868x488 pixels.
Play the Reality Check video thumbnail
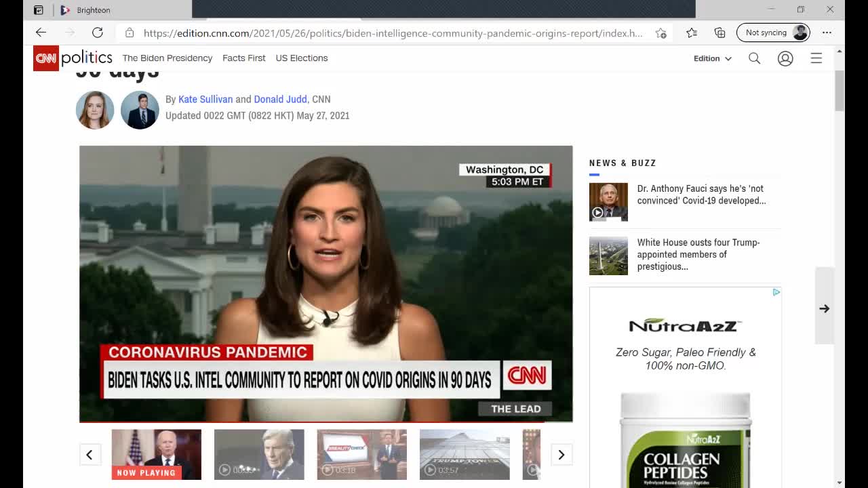pos(362,454)
